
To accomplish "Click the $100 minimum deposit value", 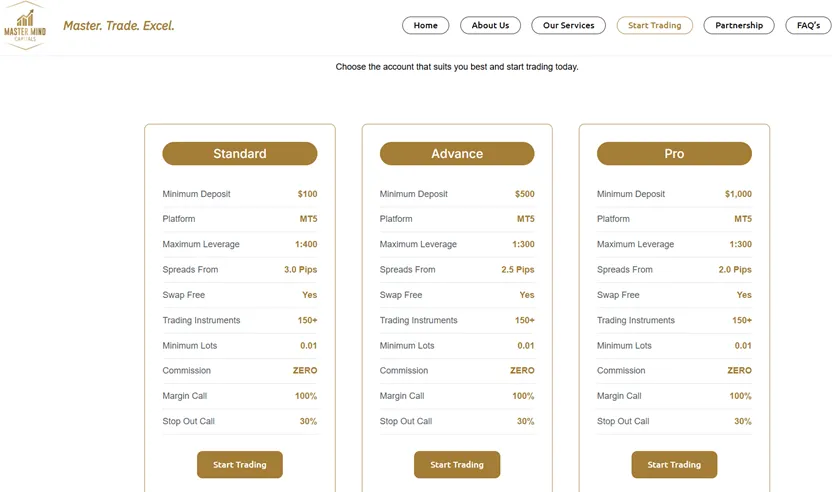I will [x=307, y=194].
